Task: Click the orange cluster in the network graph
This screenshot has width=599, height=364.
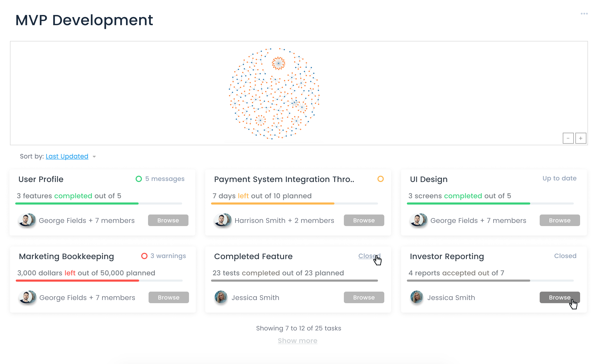Action: (279, 63)
